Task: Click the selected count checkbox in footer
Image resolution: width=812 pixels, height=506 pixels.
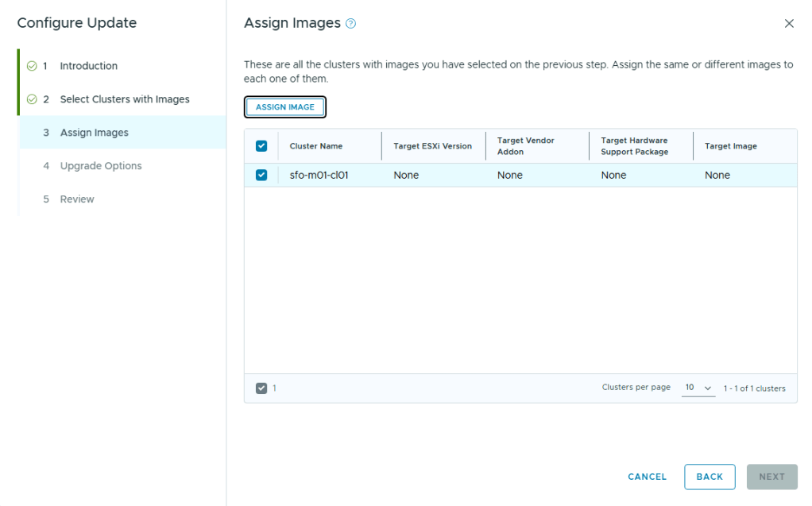Action: [x=261, y=388]
